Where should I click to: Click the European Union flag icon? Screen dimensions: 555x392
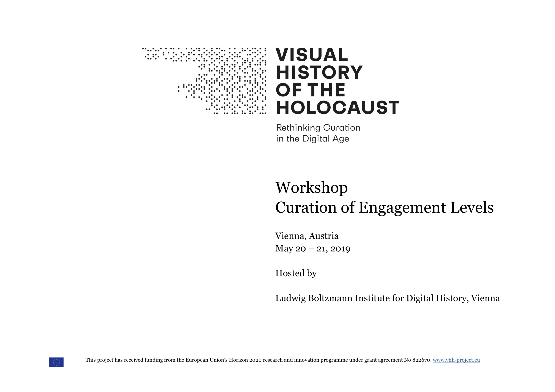(56, 362)
